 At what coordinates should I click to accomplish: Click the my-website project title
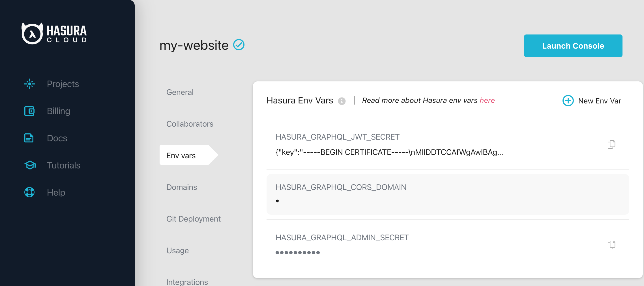(x=194, y=45)
